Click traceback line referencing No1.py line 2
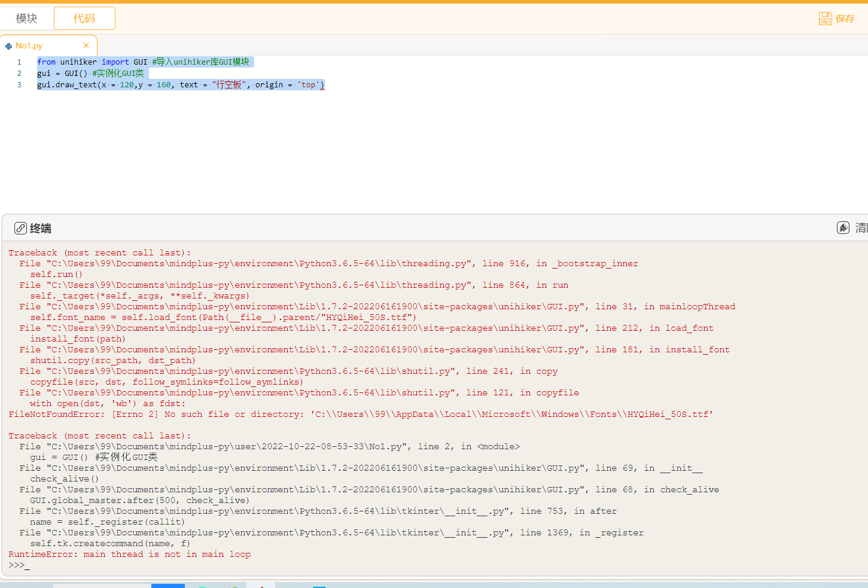The width and height of the screenshot is (868, 588). pos(270,446)
